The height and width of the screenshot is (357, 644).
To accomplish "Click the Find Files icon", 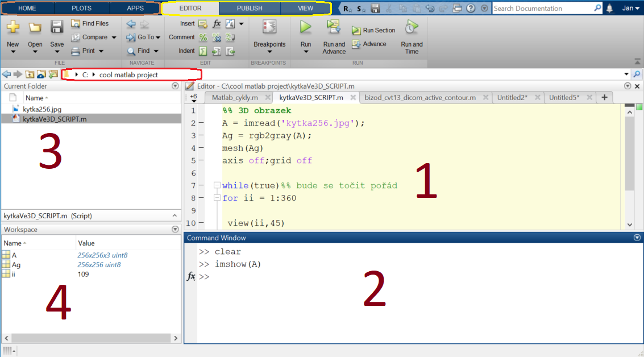I will 76,24.
